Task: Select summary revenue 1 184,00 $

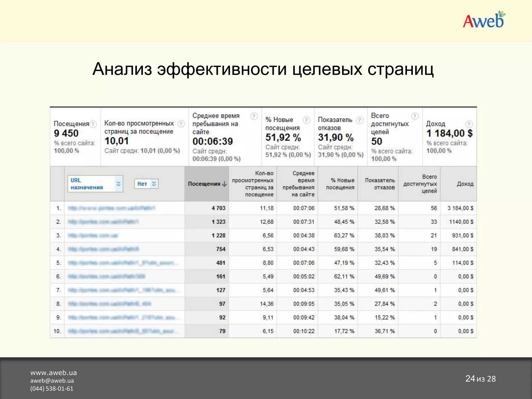Action: (450, 133)
